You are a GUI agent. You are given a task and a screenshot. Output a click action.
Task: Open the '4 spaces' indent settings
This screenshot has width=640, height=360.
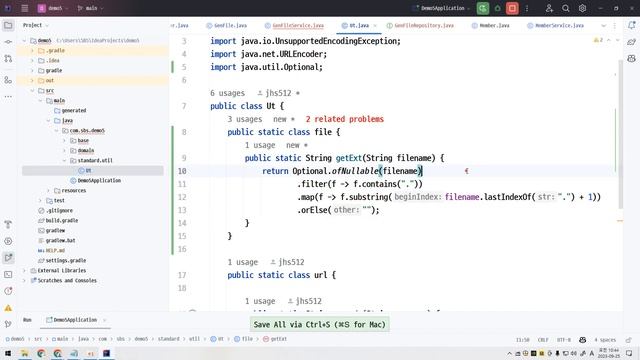[605, 340]
